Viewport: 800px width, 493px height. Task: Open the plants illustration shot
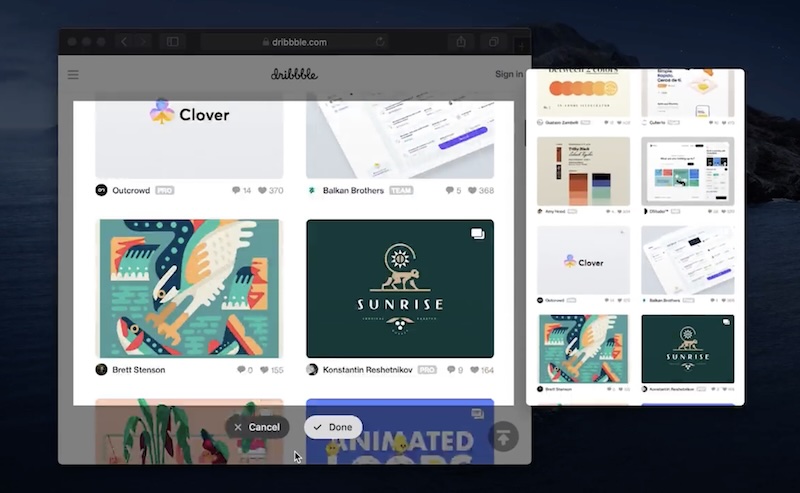click(x=189, y=432)
